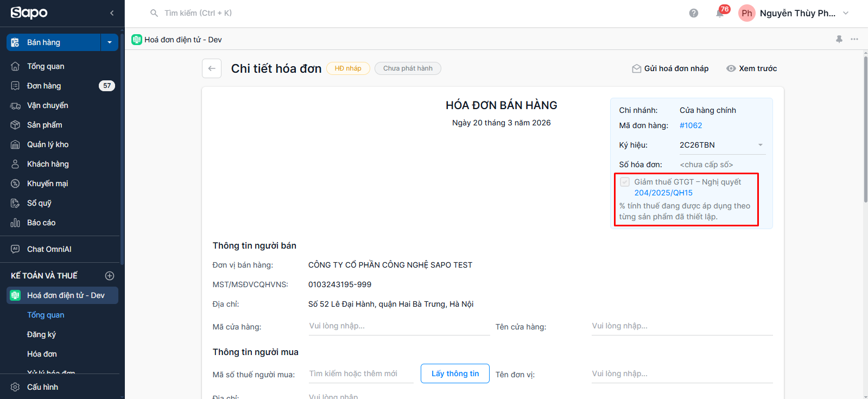The height and width of the screenshot is (399, 868).
Task: Click the search magnifier icon
Action: coord(154,13)
